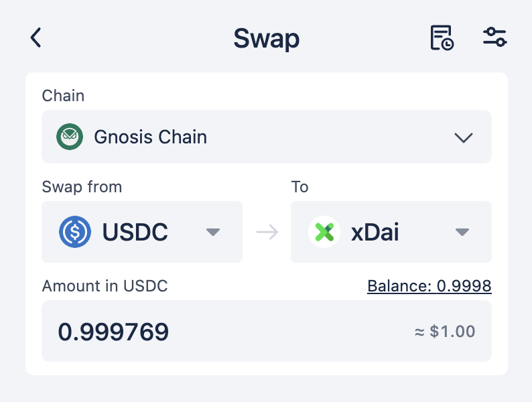Viewport: 532px width, 402px height.
Task: Open the USDC dropdown triangle
Action: click(213, 232)
